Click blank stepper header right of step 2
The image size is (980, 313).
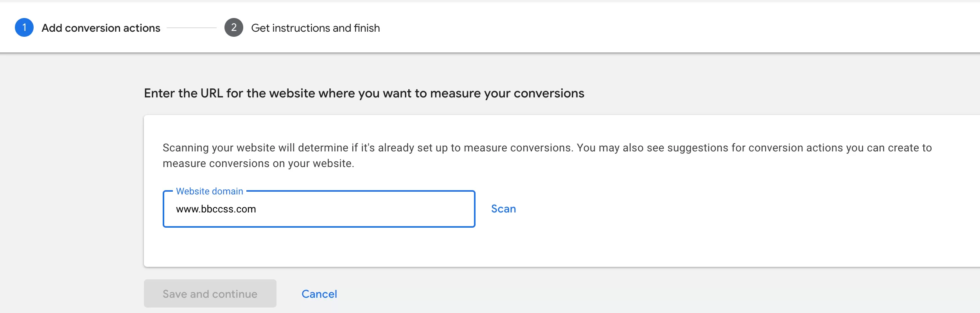click(665, 27)
